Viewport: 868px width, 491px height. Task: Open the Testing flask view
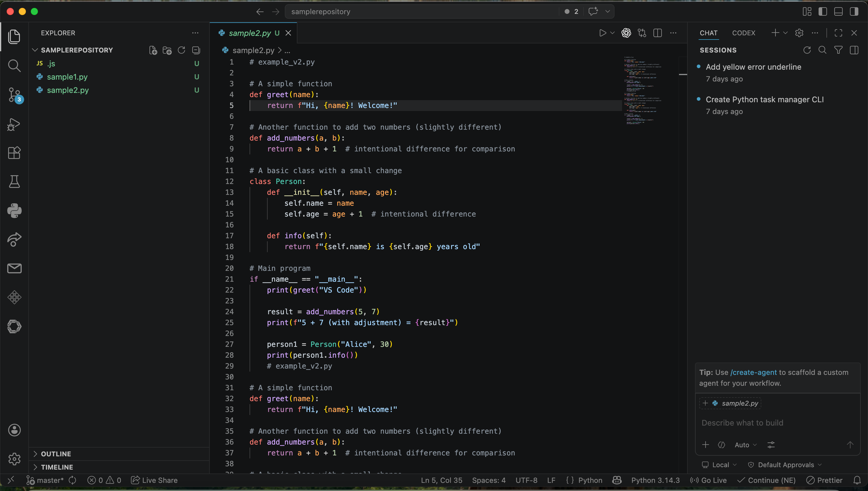pos(14,182)
